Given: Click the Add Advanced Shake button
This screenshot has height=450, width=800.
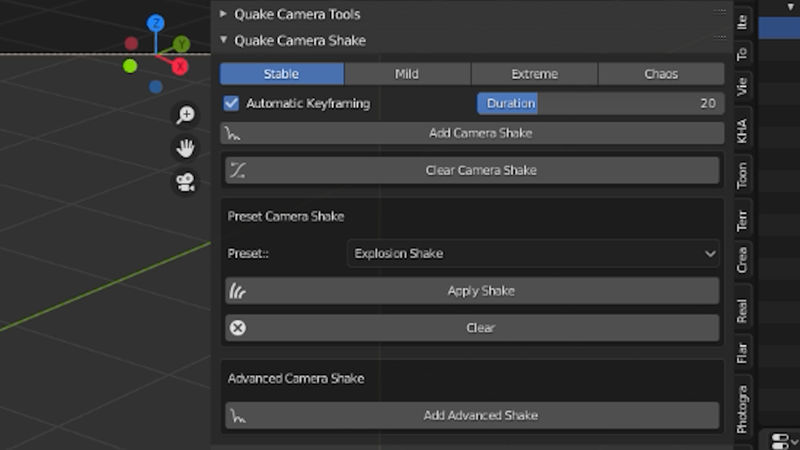Looking at the screenshot, I should point(472,415).
